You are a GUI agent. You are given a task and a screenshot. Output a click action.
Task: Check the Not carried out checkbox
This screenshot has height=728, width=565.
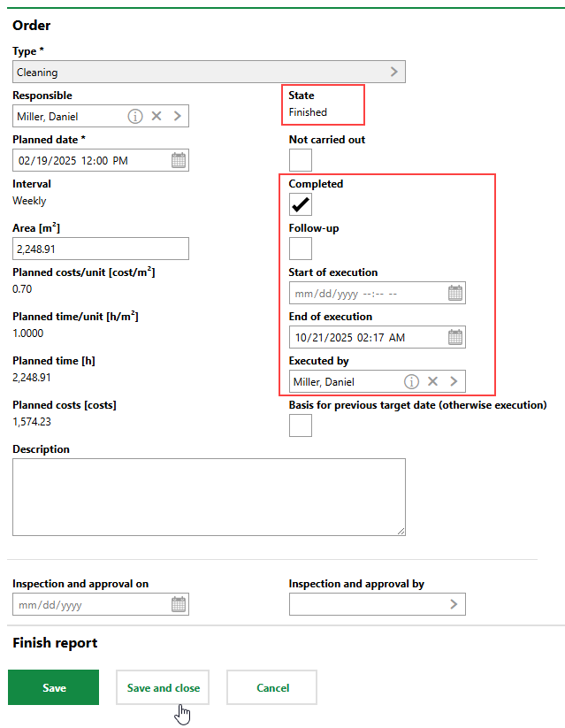(x=301, y=160)
